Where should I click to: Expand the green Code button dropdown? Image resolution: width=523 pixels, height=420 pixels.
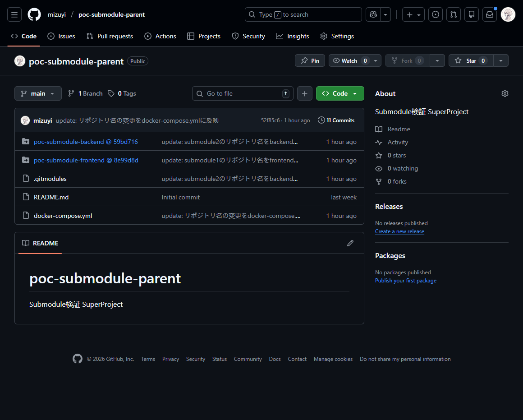click(354, 93)
